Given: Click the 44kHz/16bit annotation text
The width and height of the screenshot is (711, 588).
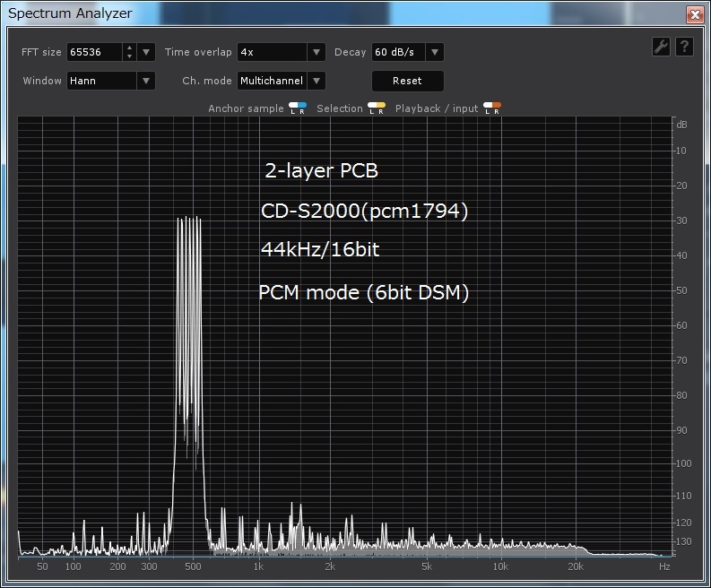Looking at the screenshot, I should pyautogui.click(x=320, y=249).
